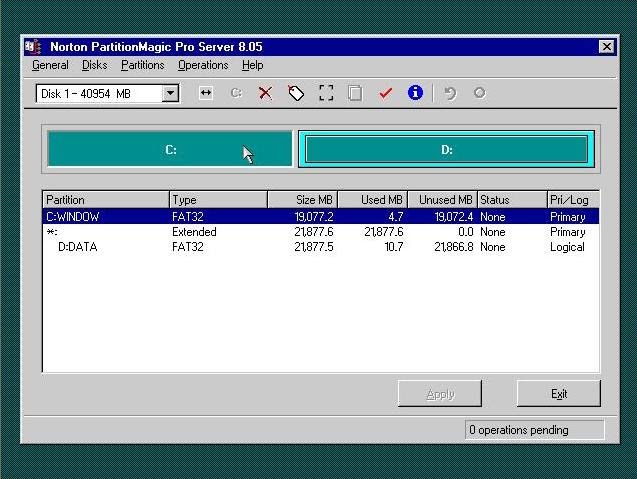Click the Apply button

440,394
